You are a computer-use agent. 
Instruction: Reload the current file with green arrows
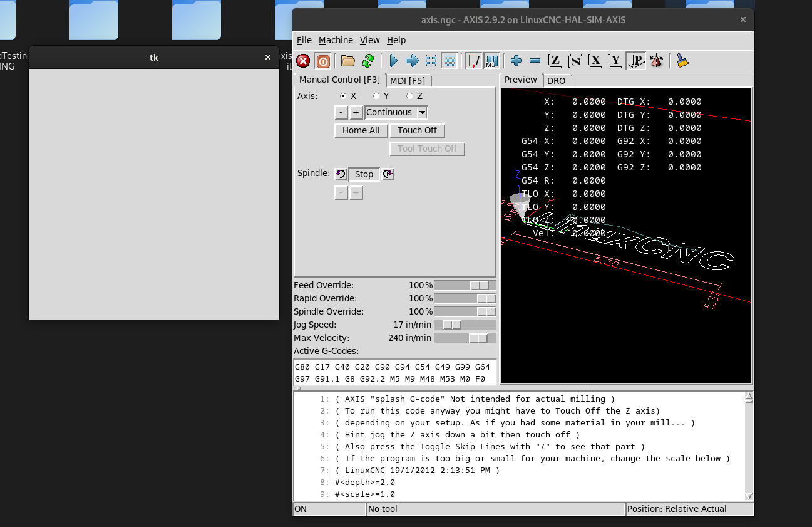tap(368, 61)
